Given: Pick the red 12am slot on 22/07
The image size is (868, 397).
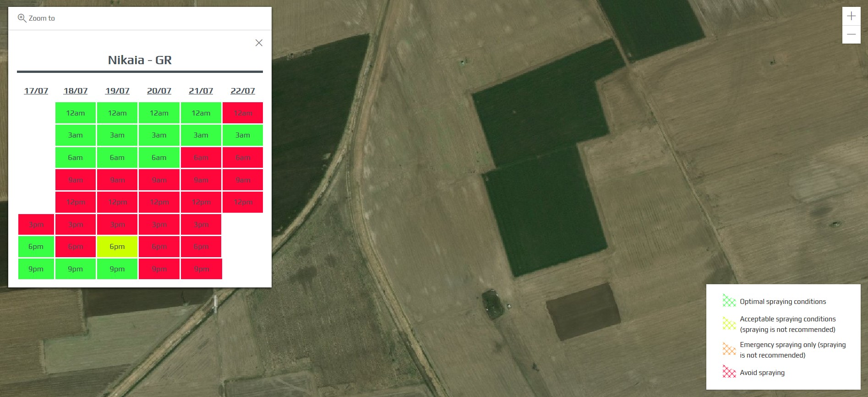Looking at the screenshot, I should pos(243,113).
